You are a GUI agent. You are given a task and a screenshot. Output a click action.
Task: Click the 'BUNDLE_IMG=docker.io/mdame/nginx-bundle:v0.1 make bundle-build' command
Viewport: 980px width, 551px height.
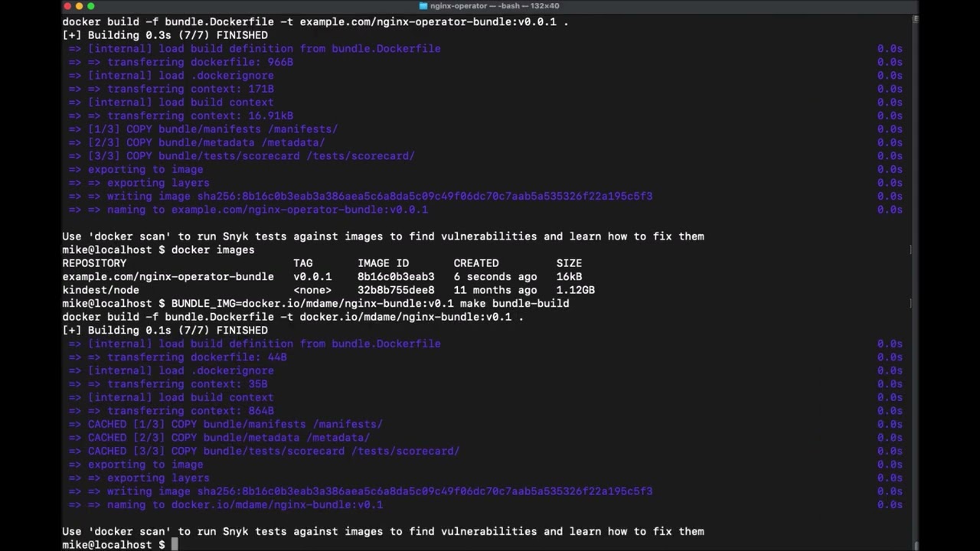click(371, 303)
